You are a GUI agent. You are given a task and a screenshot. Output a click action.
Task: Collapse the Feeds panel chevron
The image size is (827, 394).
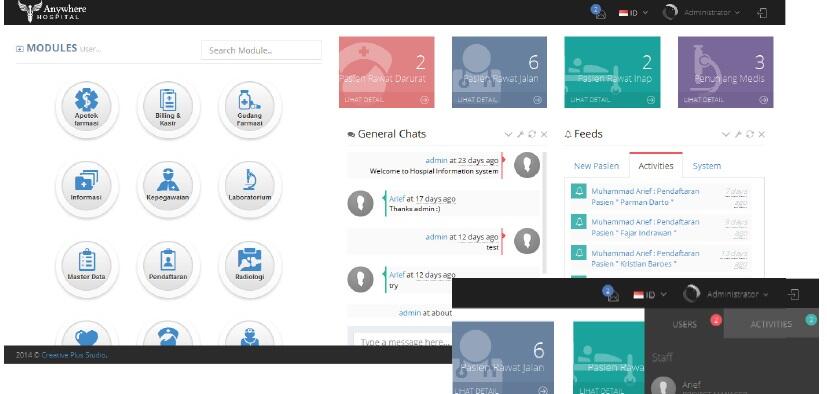click(x=726, y=134)
